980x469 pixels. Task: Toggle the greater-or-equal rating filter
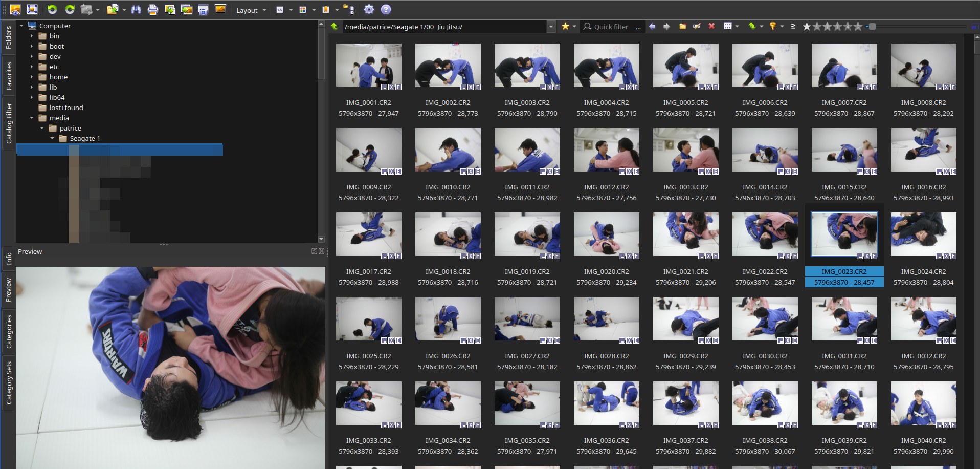click(793, 27)
